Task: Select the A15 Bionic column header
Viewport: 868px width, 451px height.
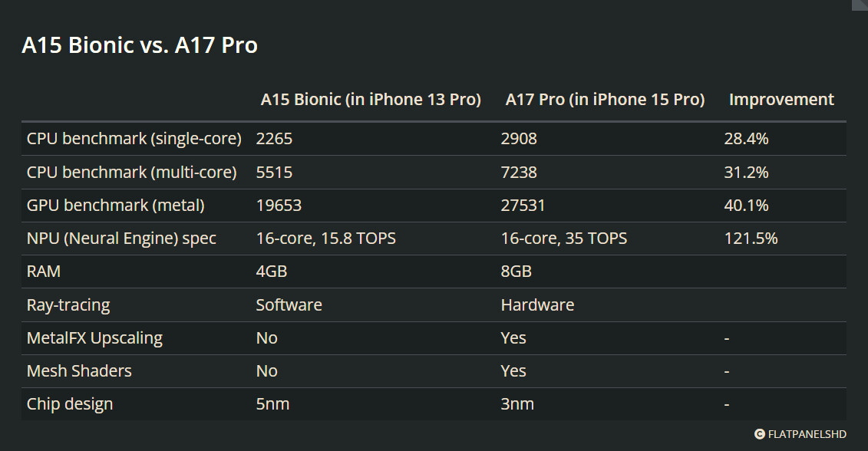Action: (371, 100)
